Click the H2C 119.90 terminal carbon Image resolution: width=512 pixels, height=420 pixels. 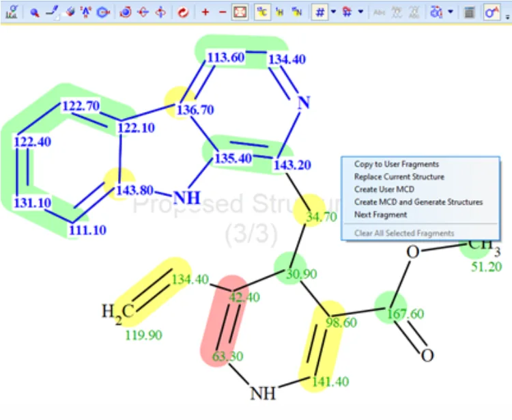(x=118, y=312)
